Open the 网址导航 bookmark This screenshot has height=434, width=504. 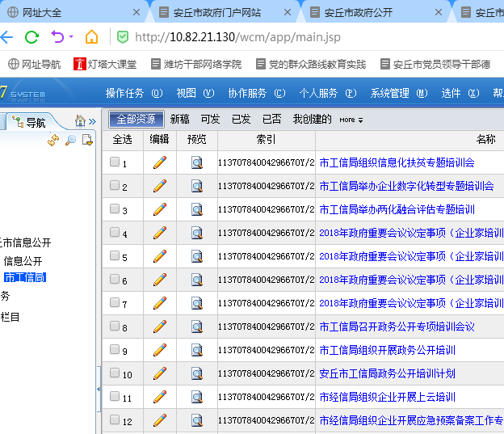click(34, 64)
